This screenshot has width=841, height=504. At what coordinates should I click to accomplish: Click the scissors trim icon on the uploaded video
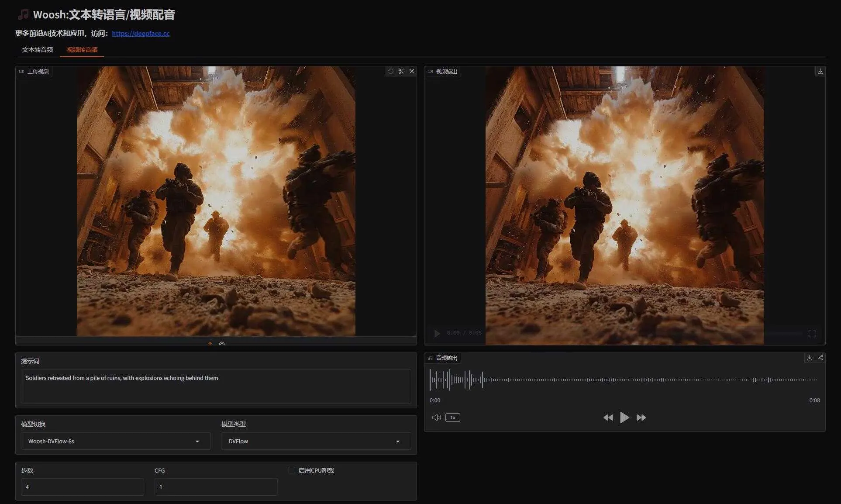[x=401, y=71]
